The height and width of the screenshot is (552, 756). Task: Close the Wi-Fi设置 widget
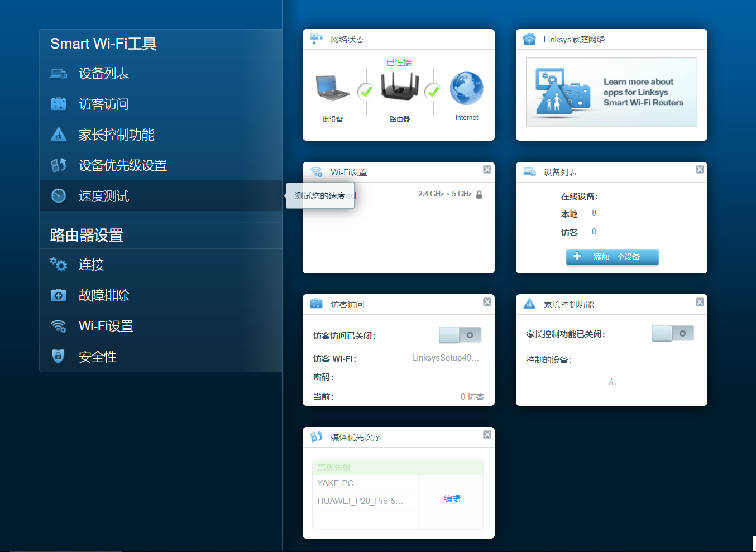[487, 170]
